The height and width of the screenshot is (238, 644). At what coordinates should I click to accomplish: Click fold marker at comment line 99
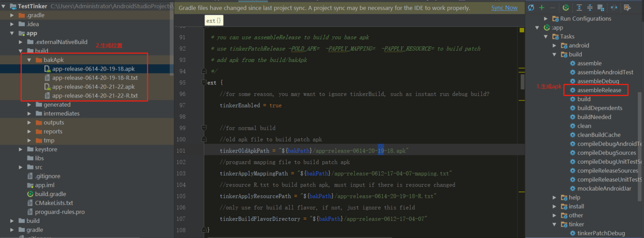click(204, 128)
